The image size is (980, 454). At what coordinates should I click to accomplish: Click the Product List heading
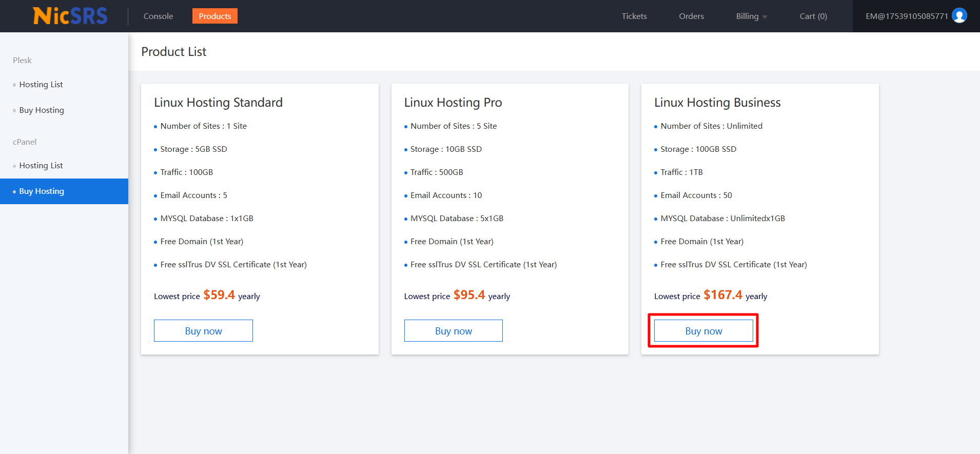click(x=174, y=52)
